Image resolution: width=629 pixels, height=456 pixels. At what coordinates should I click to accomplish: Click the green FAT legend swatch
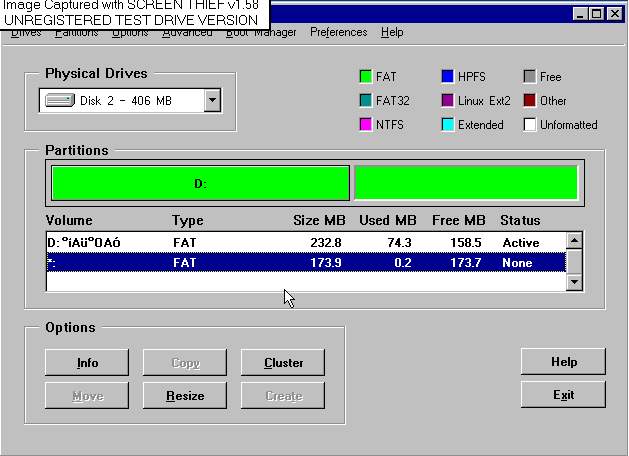366,76
